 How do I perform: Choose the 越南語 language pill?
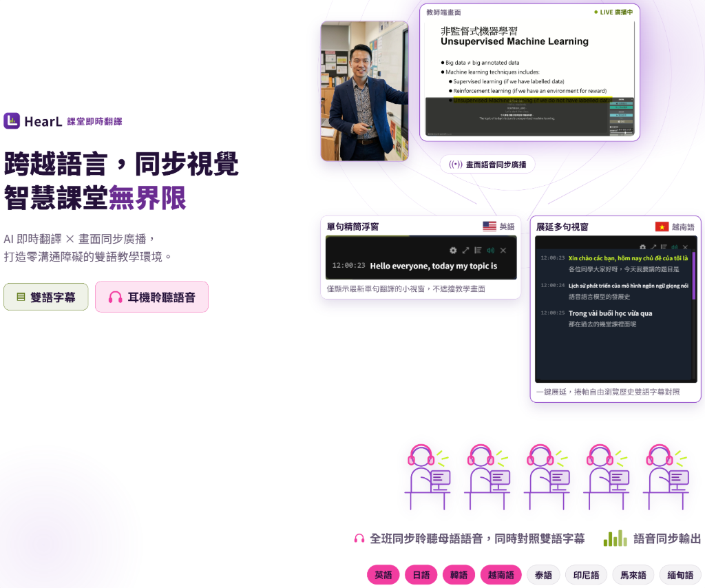coord(501,575)
